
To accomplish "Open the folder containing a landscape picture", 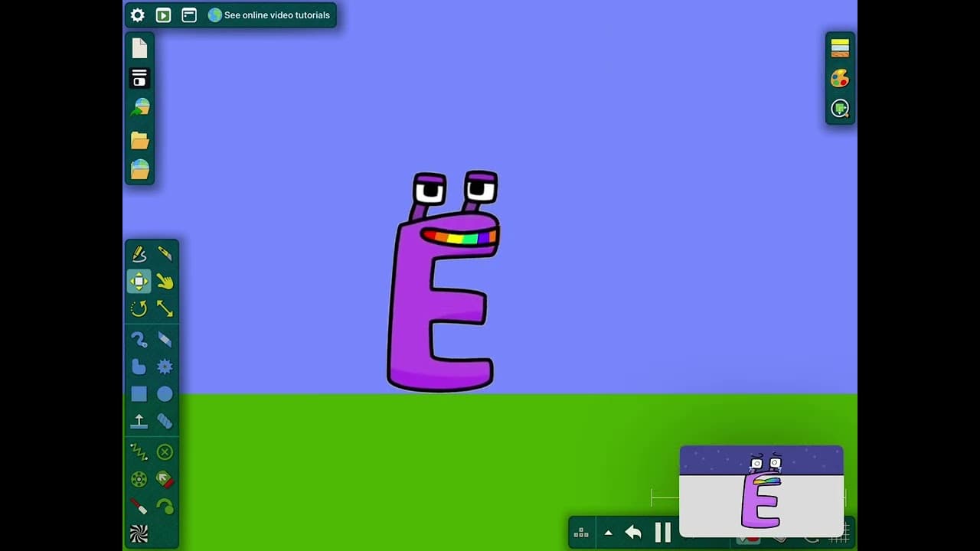I will (x=139, y=169).
